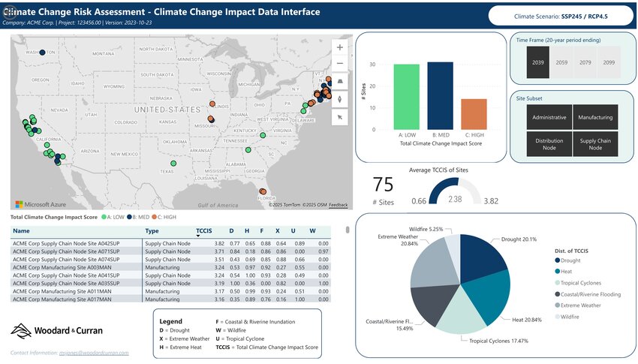Select the 2039 time frame
Viewport: 638px width, 364px height.
(538, 62)
